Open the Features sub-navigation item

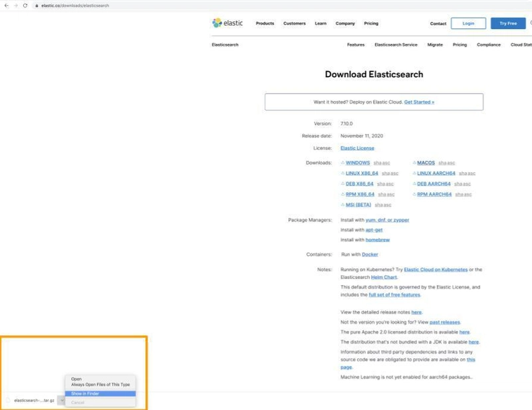[x=356, y=45]
